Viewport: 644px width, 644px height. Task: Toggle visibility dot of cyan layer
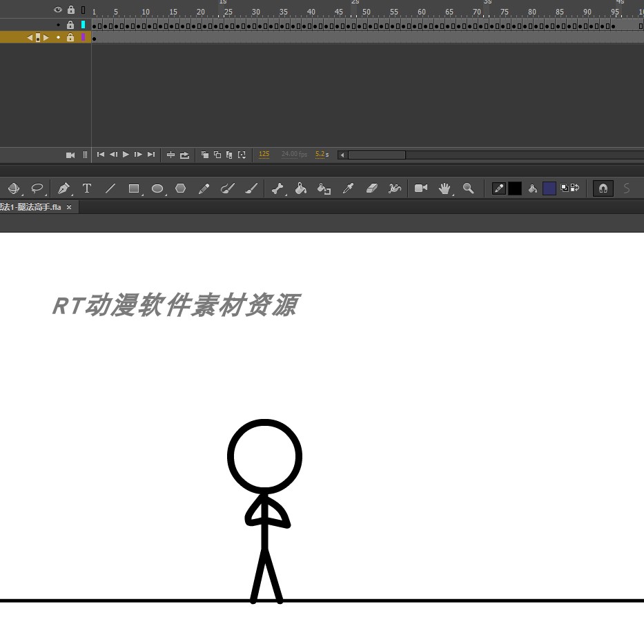pos(58,25)
